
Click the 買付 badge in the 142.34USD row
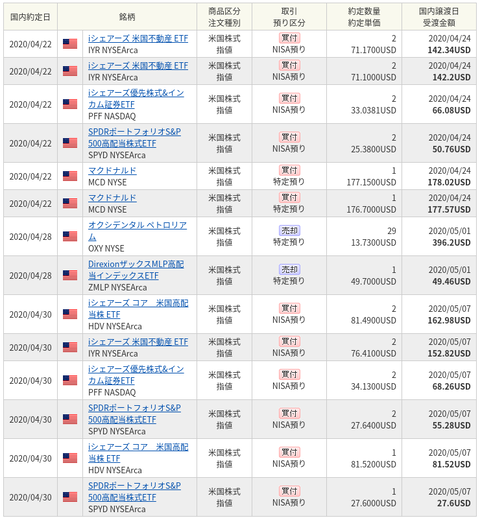(x=289, y=38)
